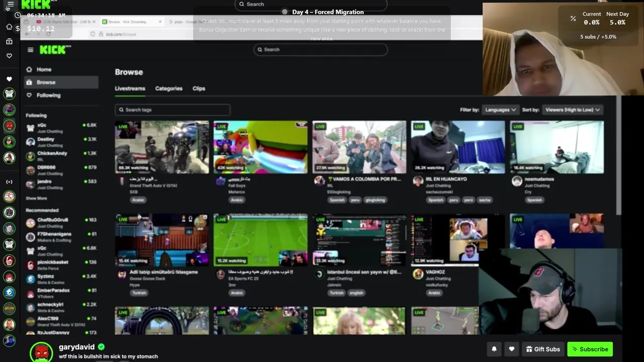Image resolution: width=644 pixels, height=362 pixels.
Task: Open the Grand Theft Auto V stream thumbnail by SXB
Action: 162,147
